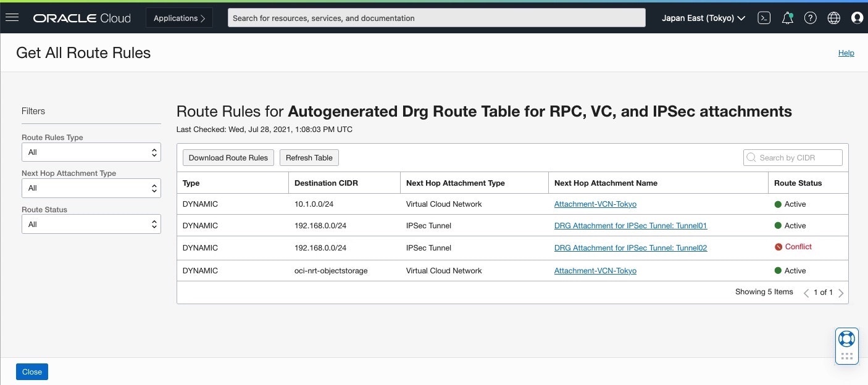Click Virtual Cloud Network in the 10.1.0.0/24 row

(444, 204)
